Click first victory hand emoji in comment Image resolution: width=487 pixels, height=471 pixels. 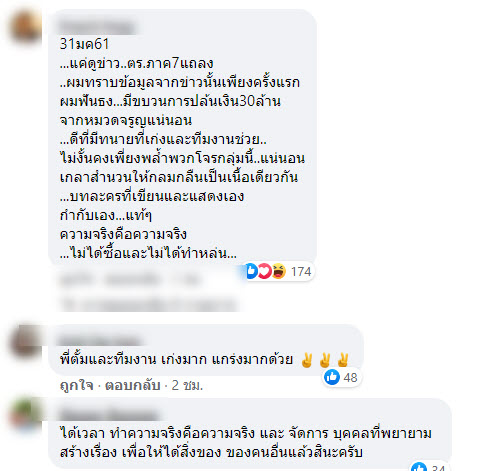306,360
